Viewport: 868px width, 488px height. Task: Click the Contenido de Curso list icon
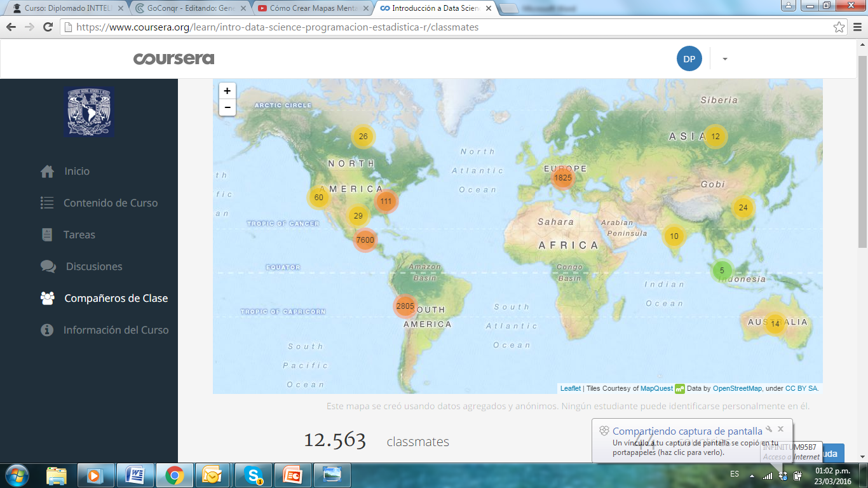pos(47,203)
